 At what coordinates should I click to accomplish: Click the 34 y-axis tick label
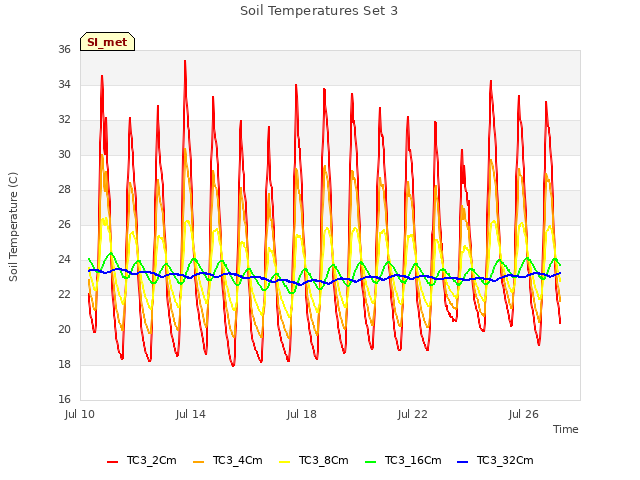click(x=64, y=85)
